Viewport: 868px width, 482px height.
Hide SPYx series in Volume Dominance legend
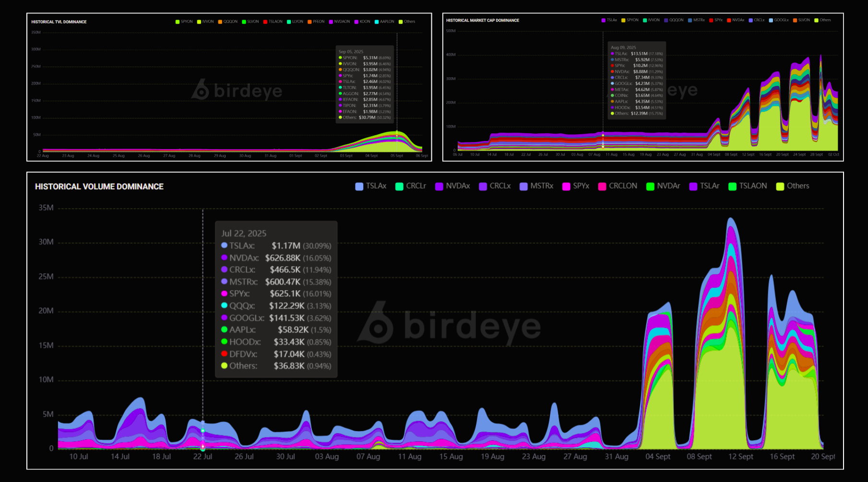tap(576, 186)
